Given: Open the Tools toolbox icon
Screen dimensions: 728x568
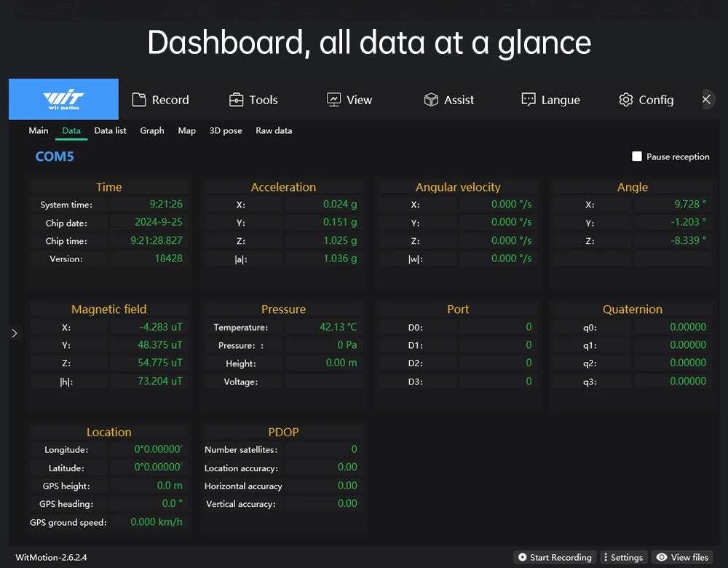Looking at the screenshot, I should tap(236, 100).
